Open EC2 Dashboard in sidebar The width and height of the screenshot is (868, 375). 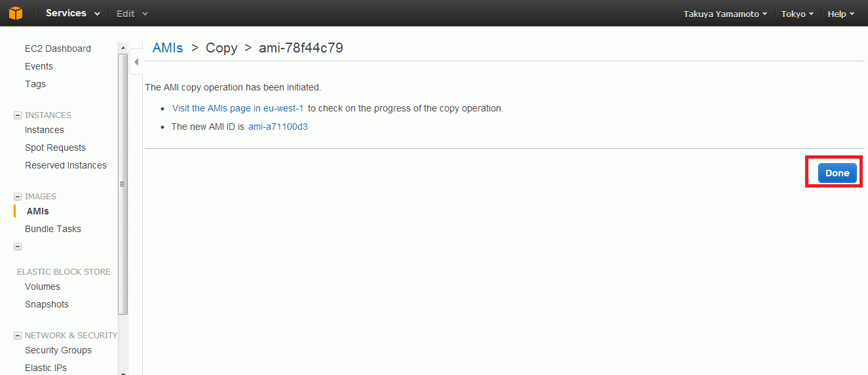(58, 49)
